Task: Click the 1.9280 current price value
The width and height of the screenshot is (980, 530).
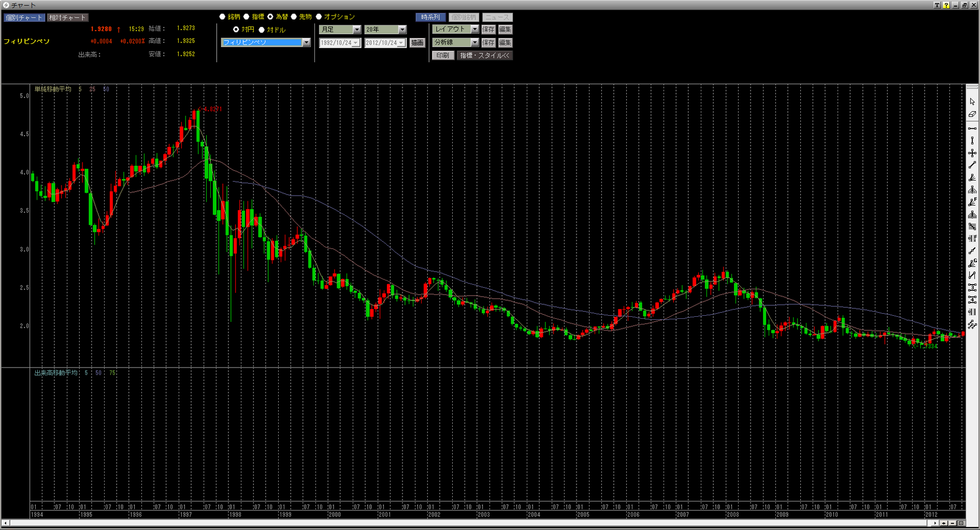Action: tap(101, 29)
